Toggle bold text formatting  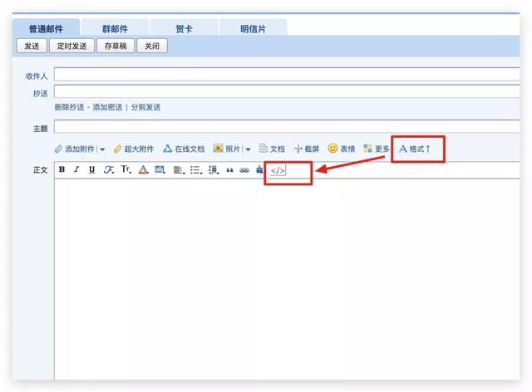click(x=62, y=169)
